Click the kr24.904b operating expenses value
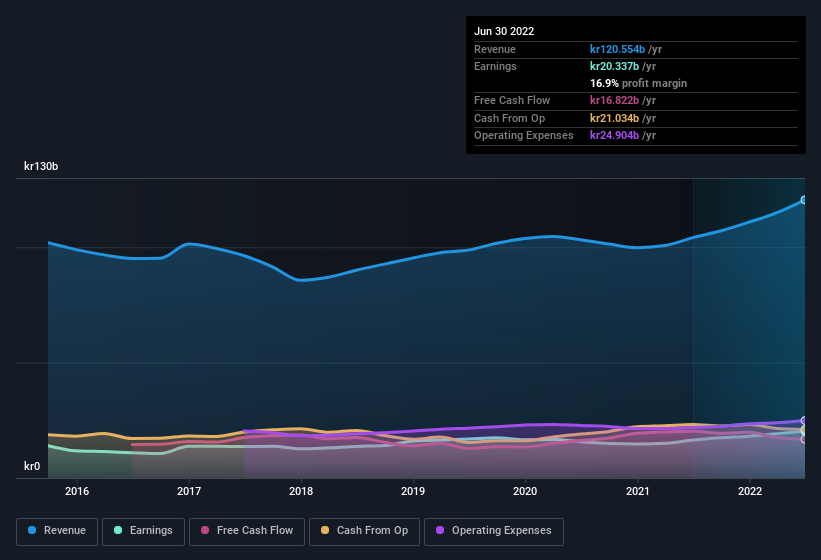821x560 pixels. (614, 135)
